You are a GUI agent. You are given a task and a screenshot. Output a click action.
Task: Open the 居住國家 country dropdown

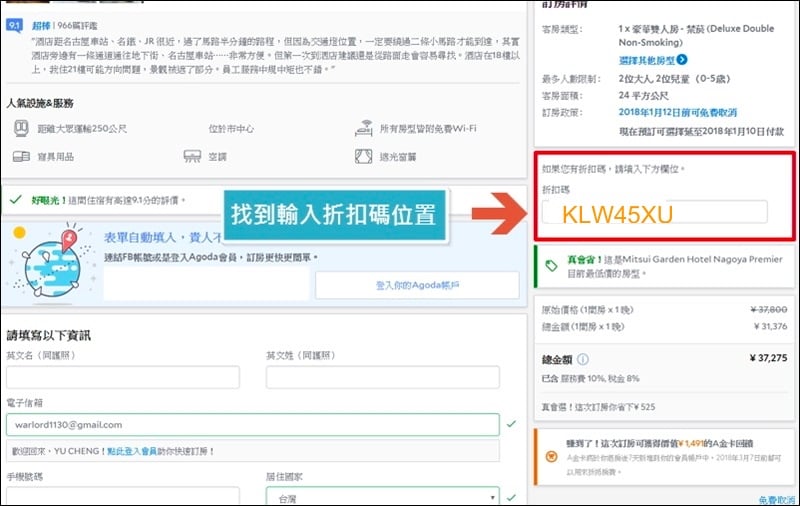pyautogui.click(x=383, y=496)
